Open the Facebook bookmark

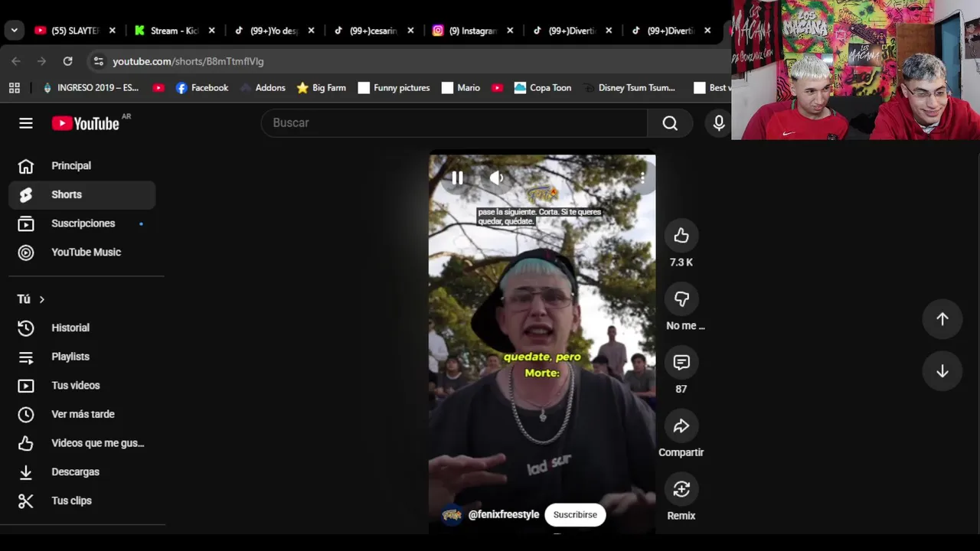tap(202, 88)
